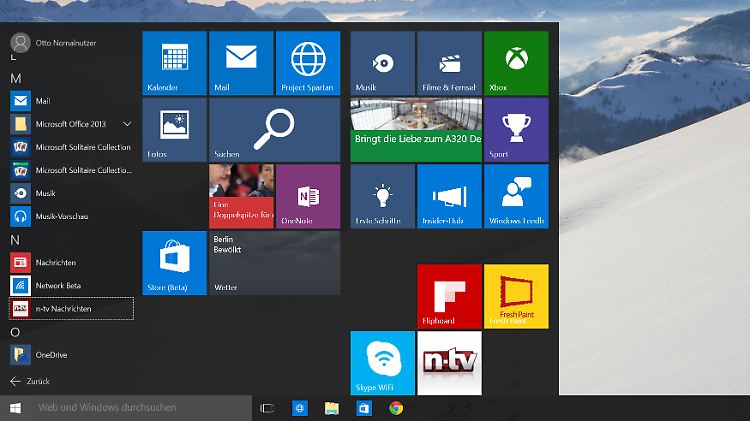
Task: Open the Store (Beta) tile
Action: (174, 262)
